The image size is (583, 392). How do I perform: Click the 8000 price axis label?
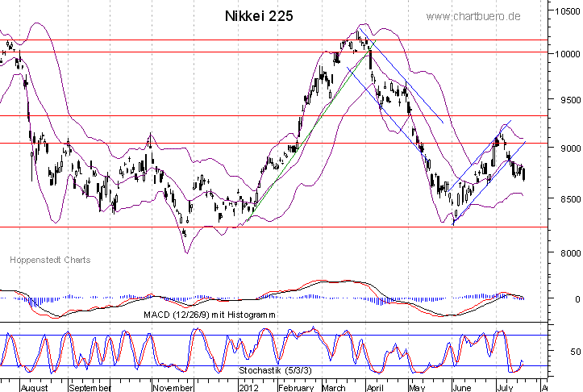pyautogui.click(x=571, y=253)
